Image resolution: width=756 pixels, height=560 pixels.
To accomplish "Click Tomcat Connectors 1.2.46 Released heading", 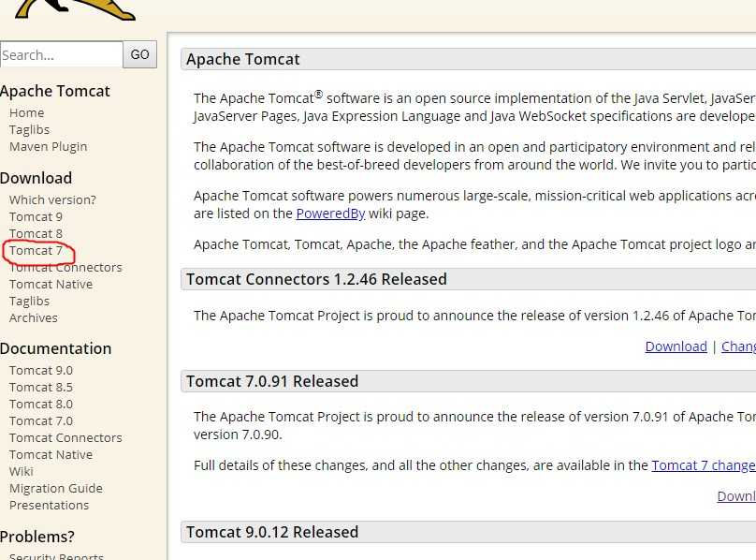I will (317, 279).
